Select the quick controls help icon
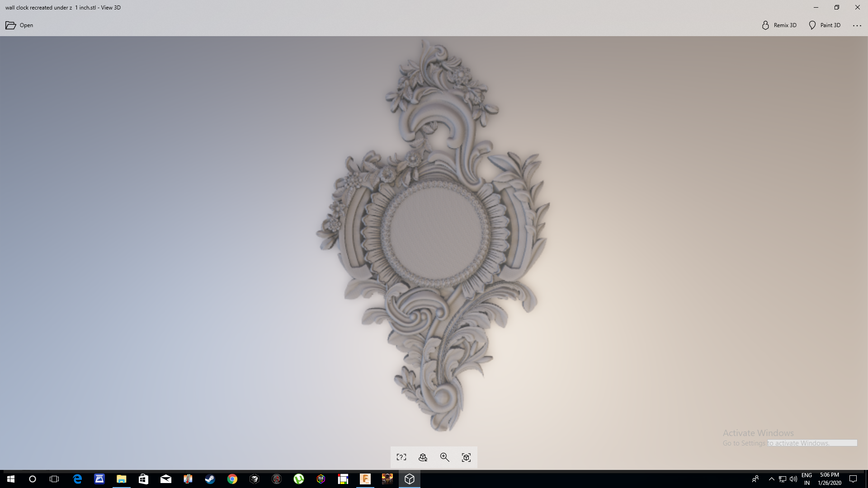The width and height of the screenshot is (868, 488). 401,457
